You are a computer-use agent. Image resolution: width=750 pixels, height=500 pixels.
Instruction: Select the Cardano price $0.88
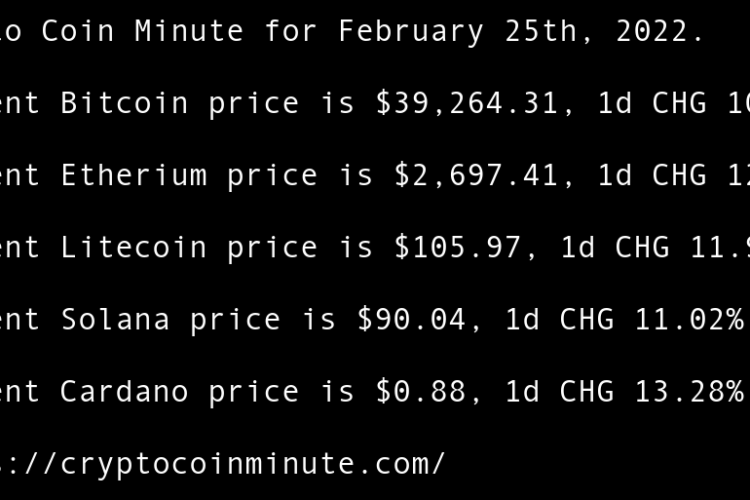click(412, 391)
